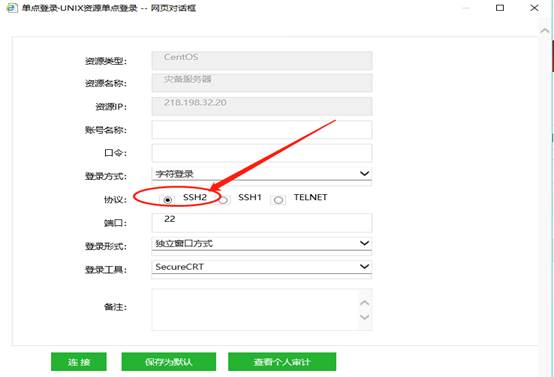This screenshot has height=377, width=554.
Task: Click the remarks textarea down arrow
Action: (x=364, y=317)
